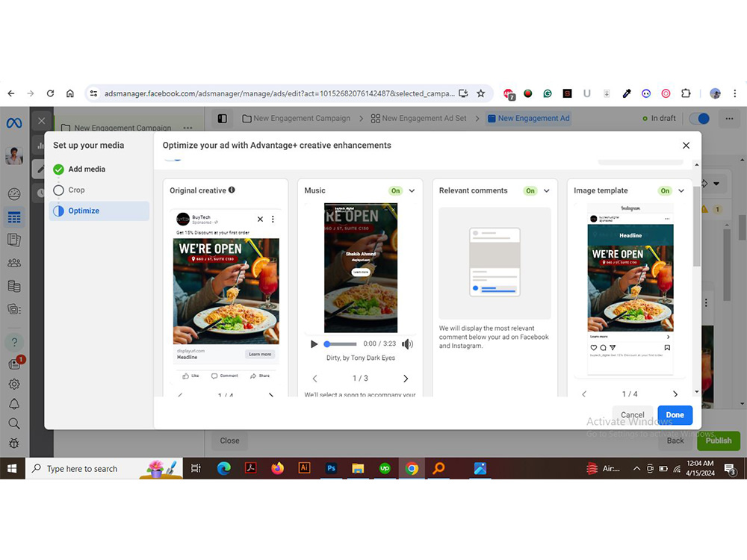
Task: Click the eyedropper extension icon
Action: click(x=627, y=93)
